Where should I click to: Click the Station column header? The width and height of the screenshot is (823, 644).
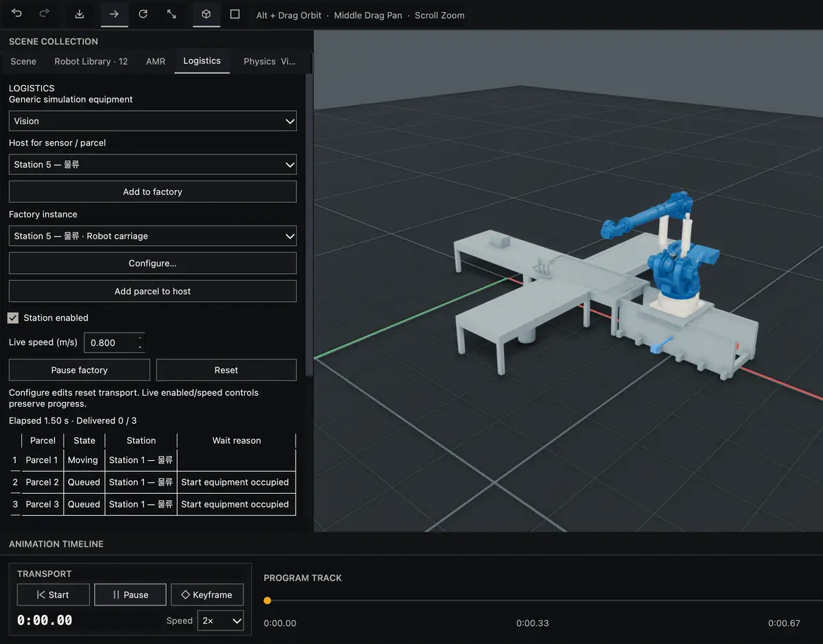141,440
